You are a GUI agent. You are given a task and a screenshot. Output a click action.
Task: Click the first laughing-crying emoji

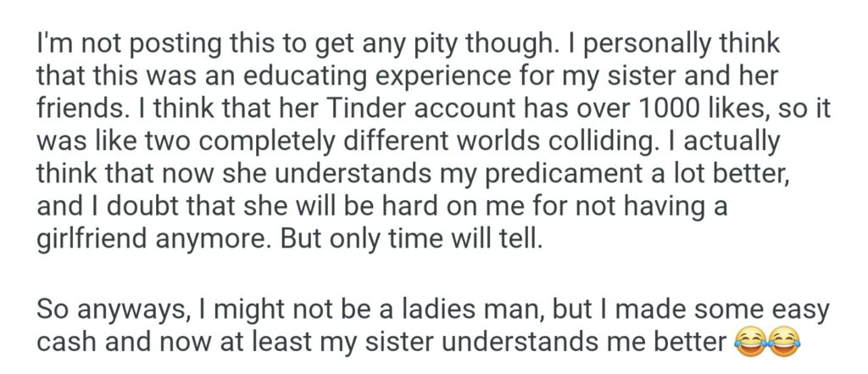745,343
